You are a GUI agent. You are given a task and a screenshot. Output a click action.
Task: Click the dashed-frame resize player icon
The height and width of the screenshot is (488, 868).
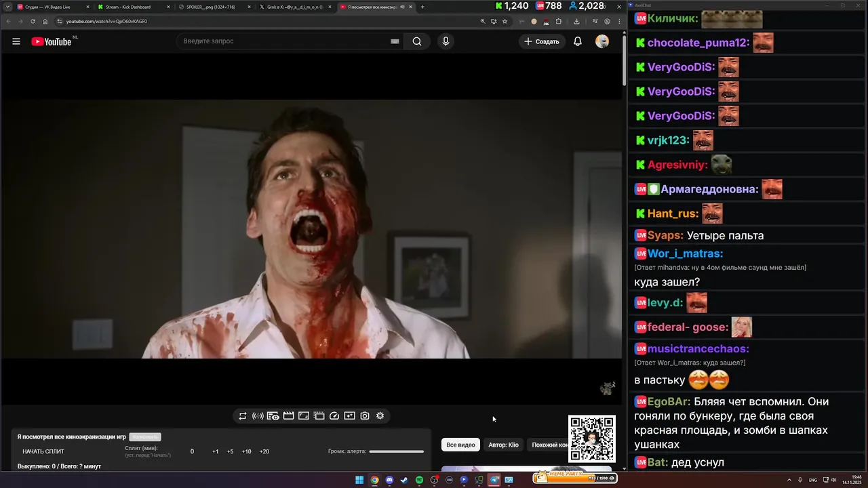(x=319, y=415)
